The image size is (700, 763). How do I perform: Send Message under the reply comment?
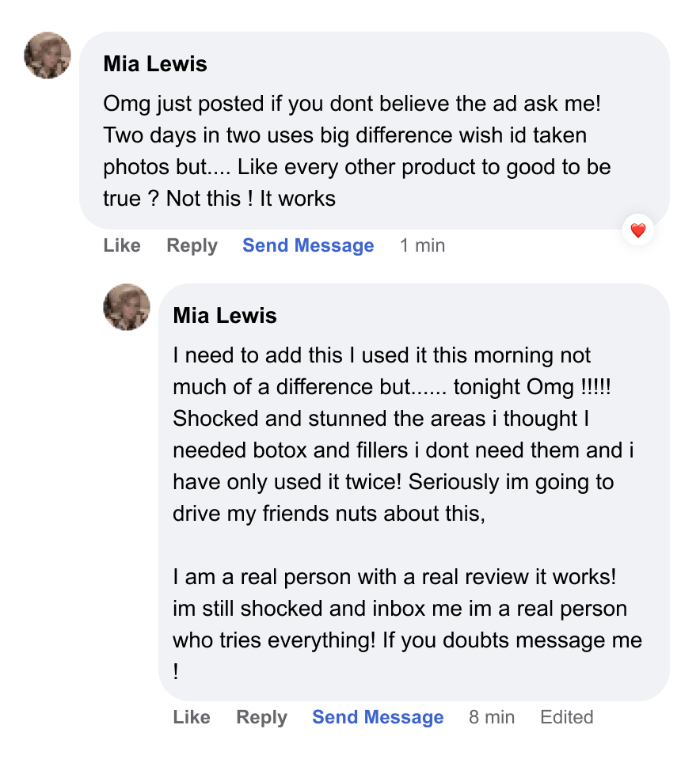pos(378,717)
